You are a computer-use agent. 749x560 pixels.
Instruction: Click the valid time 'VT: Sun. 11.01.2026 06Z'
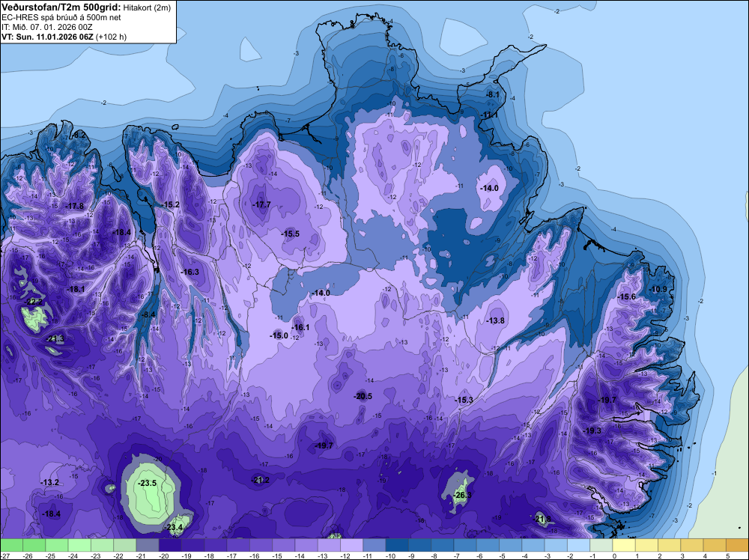(48, 37)
